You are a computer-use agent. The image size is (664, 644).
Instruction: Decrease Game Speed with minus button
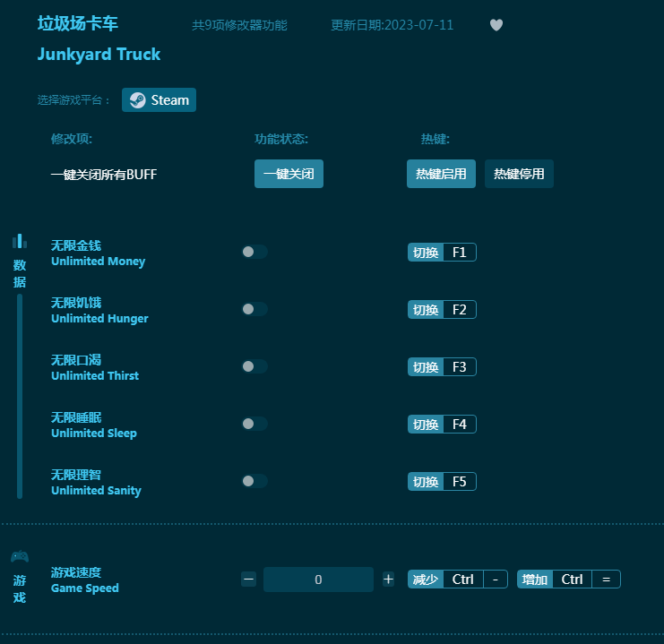[248, 580]
